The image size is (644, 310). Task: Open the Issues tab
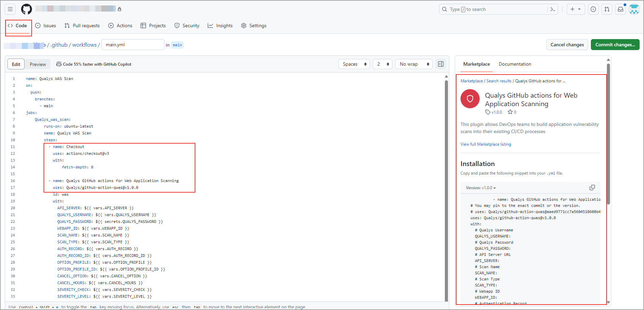coord(46,26)
